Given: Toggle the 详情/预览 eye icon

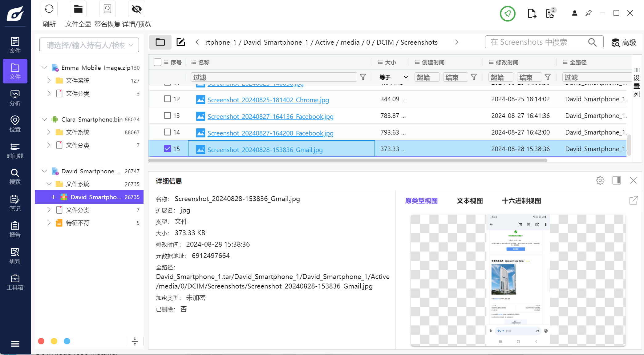Looking at the screenshot, I should coord(136,9).
